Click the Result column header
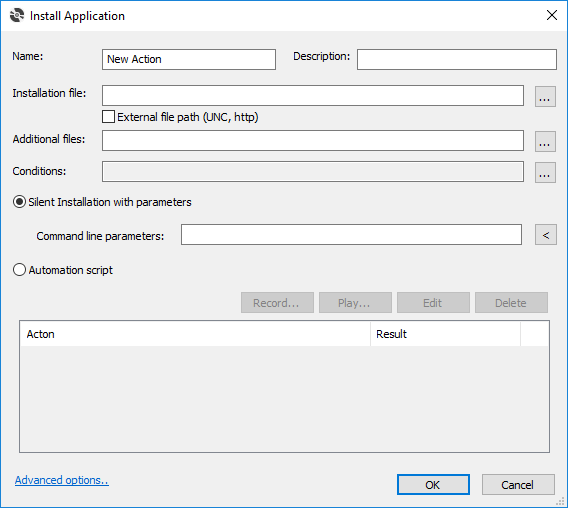 coord(446,334)
